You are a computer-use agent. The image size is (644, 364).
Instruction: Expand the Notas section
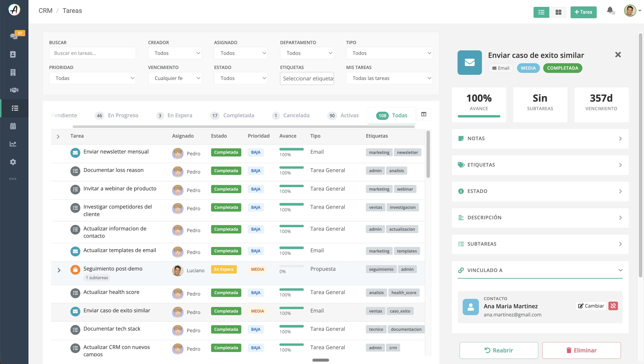[x=540, y=138]
